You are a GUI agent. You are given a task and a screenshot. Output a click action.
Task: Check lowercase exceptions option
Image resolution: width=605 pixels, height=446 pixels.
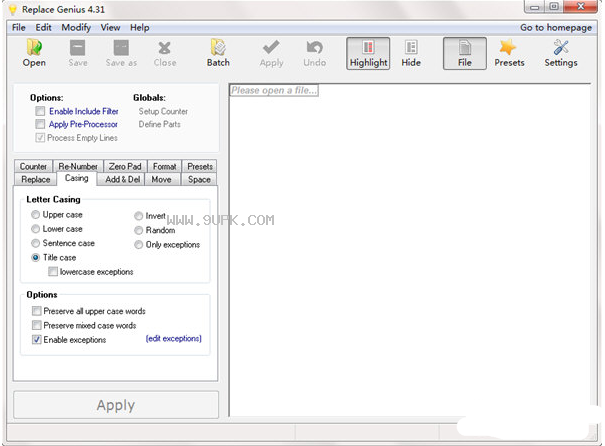[53, 272]
